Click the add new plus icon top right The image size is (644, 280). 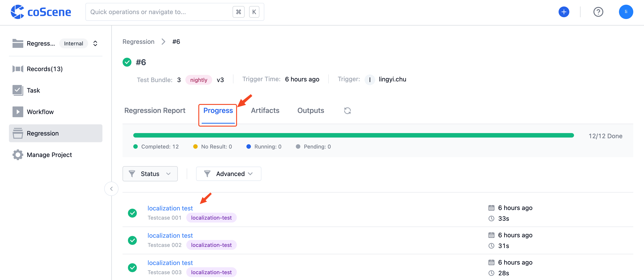pos(563,11)
